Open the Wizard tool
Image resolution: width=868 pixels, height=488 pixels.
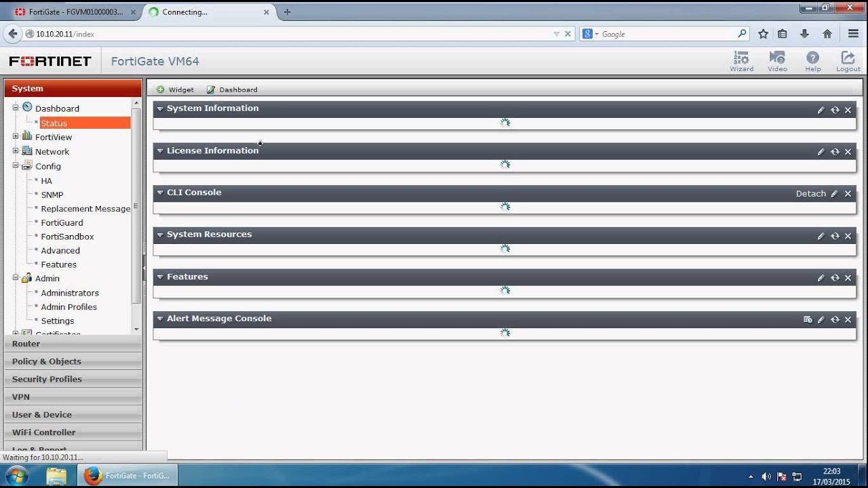click(x=741, y=61)
